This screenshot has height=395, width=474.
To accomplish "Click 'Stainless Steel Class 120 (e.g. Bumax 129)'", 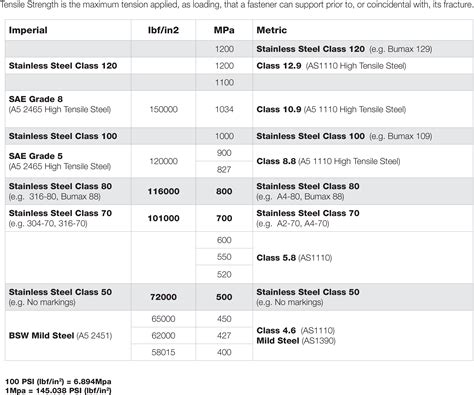I will pos(344,49).
